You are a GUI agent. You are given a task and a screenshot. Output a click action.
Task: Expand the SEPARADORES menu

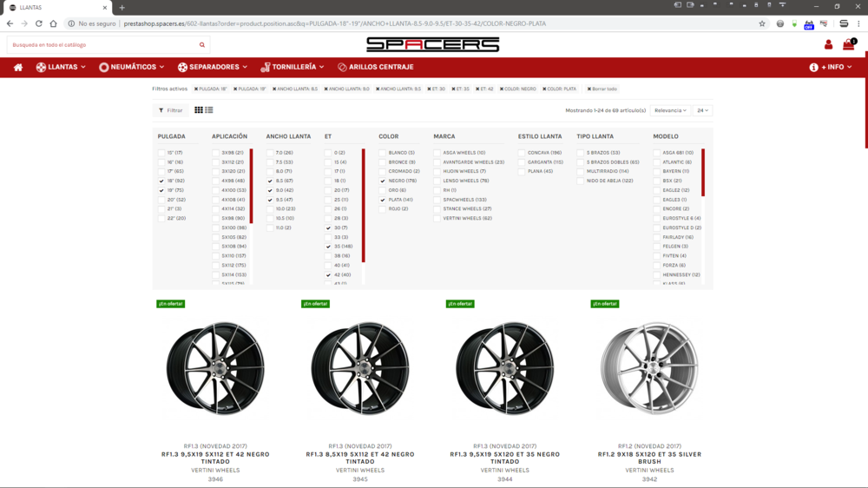[x=213, y=67]
